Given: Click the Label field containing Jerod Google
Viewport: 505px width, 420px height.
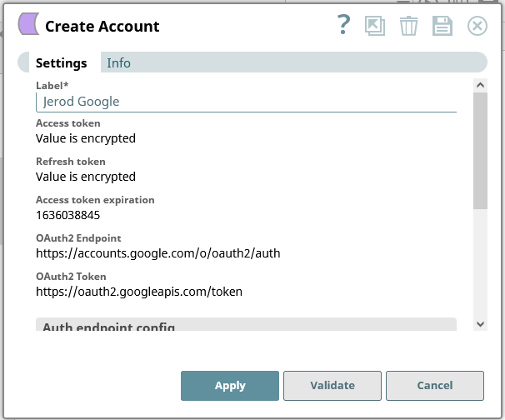Looking at the screenshot, I should point(246,102).
